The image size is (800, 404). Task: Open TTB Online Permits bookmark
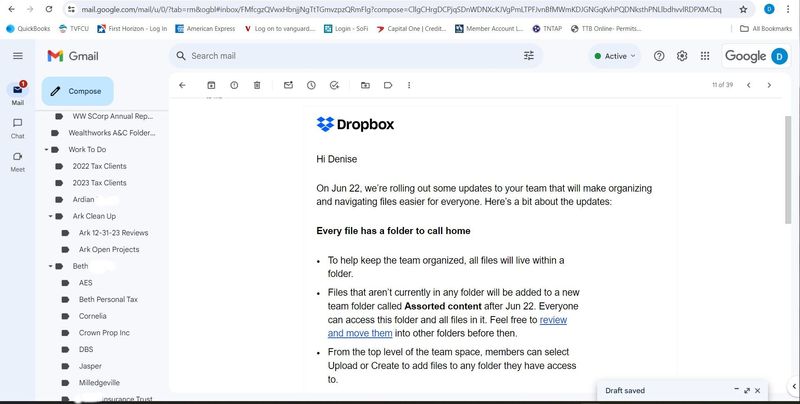pyautogui.click(x=606, y=29)
